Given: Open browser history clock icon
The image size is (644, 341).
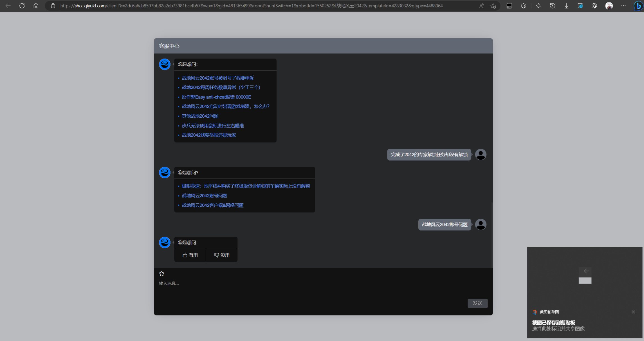Looking at the screenshot, I should [553, 6].
